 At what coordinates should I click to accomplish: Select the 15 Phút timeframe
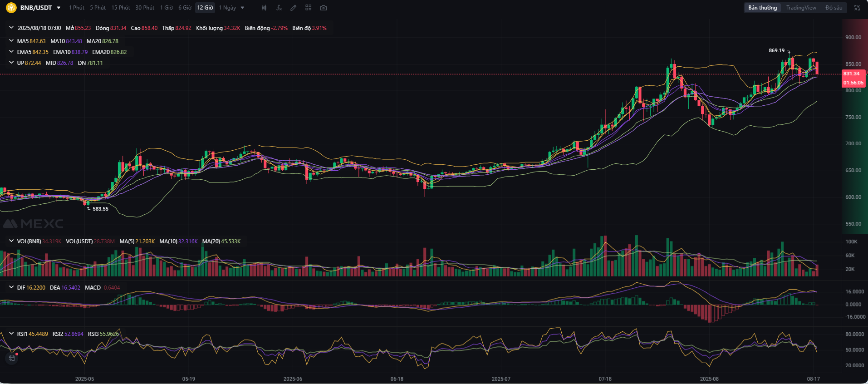121,8
